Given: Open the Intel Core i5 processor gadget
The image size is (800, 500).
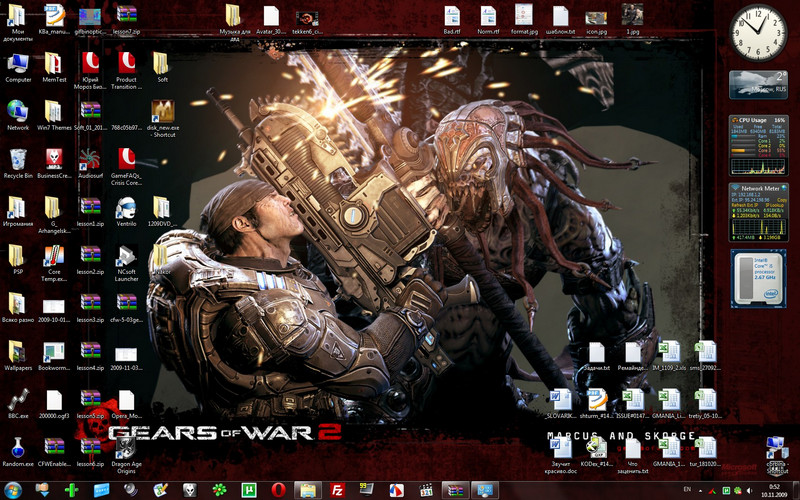Looking at the screenshot, I should coord(758,279).
